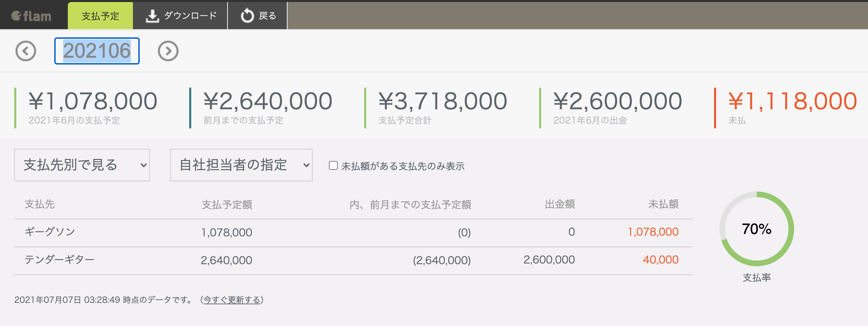Screen dimensions: 868x326
Task: Go to next month arrow
Action: point(168,51)
